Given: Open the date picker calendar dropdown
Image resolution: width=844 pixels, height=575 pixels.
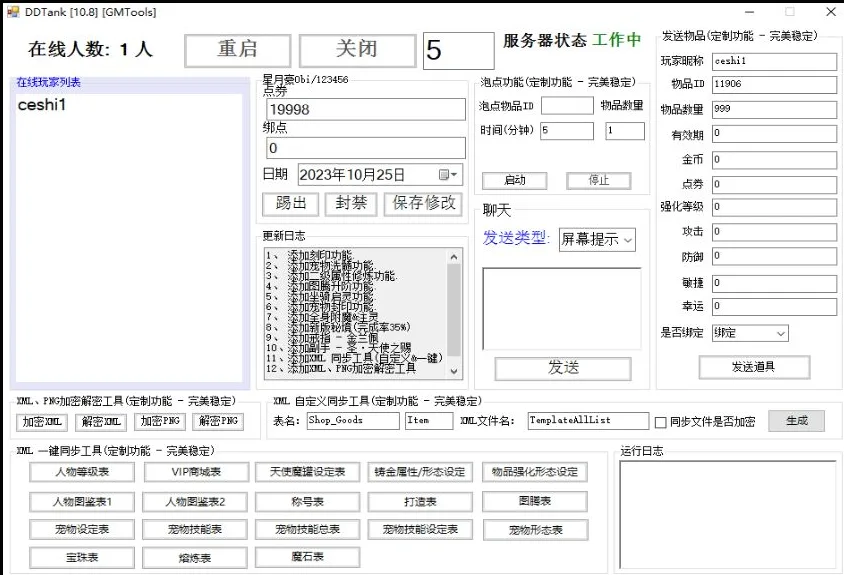Looking at the screenshot, I should pos(448,174).
